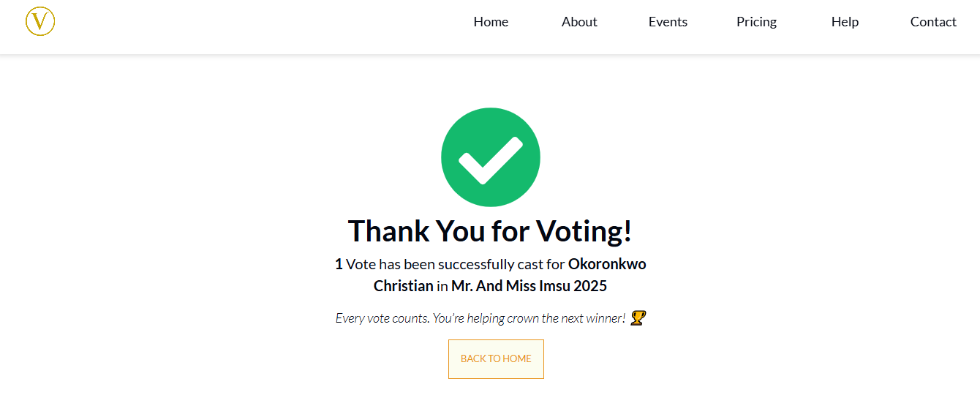Click the word 'Voting!' in the heading
This screenshot has width=980, height=417.
click(x=584, y=231)
